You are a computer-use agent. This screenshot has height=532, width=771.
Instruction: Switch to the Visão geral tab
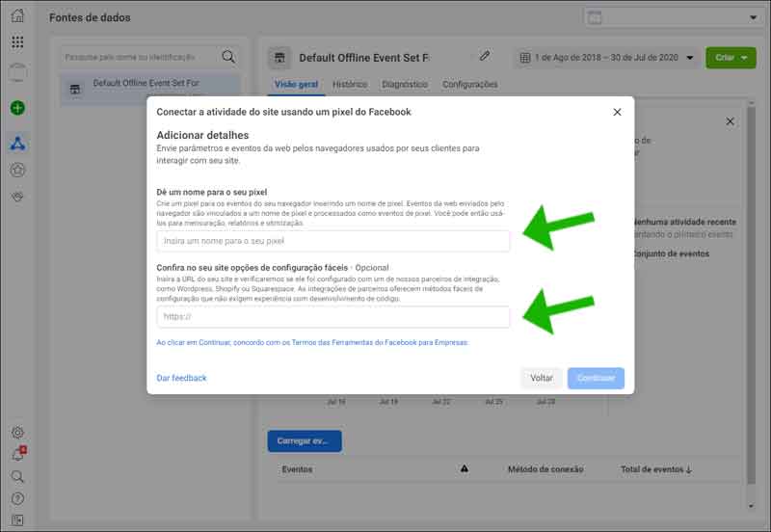(296, 85)
